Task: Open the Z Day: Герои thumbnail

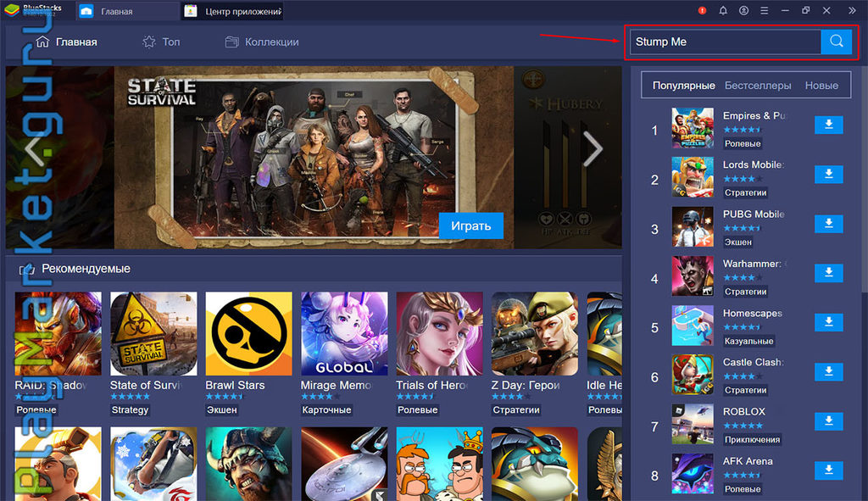Action: point(535,334)
